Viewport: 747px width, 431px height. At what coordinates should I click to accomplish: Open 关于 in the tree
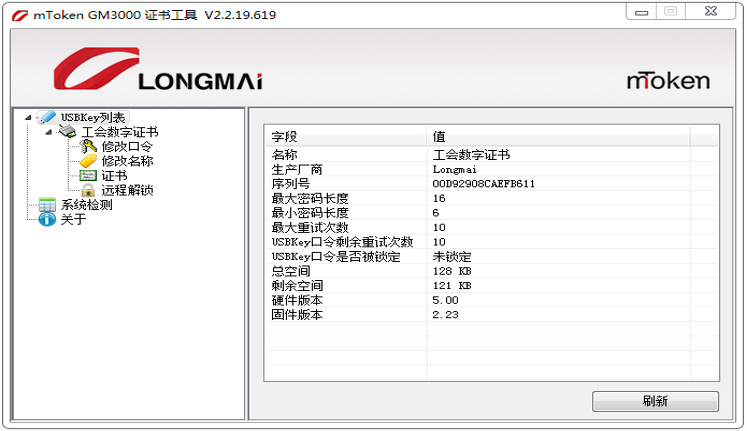point(73,219)
